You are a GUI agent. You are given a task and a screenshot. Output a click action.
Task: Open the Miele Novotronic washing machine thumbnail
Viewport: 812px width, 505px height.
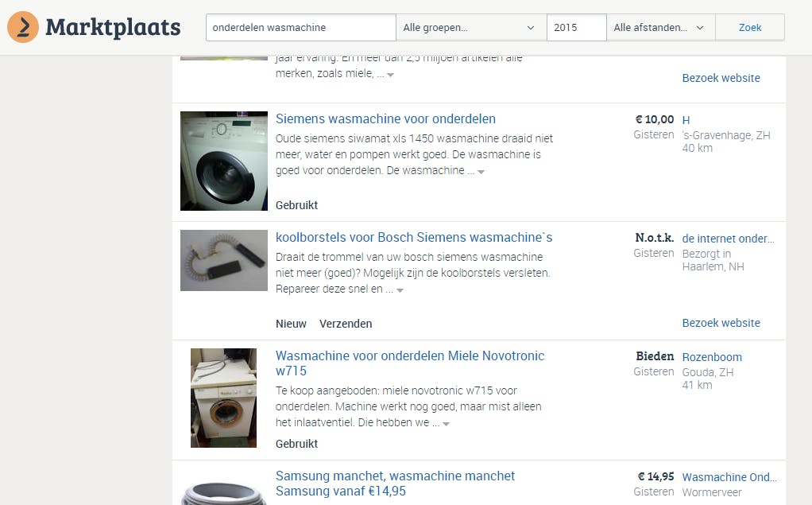tap(224, 398)
